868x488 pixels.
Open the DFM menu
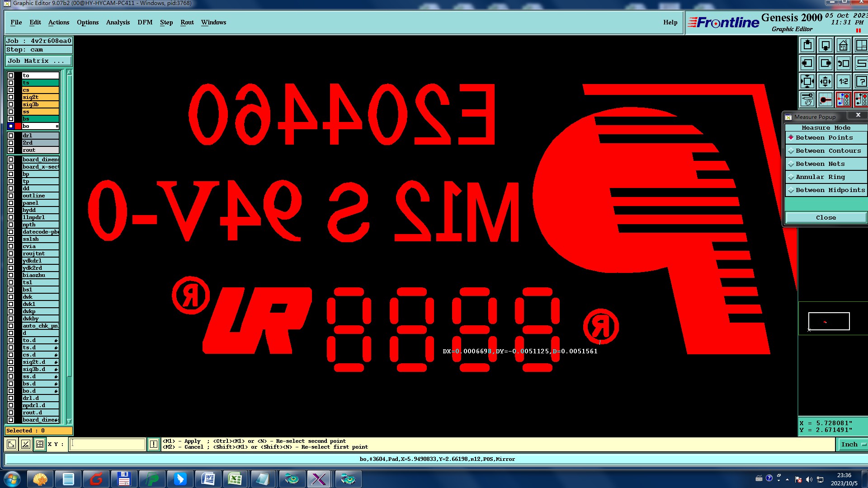[145, 23]
